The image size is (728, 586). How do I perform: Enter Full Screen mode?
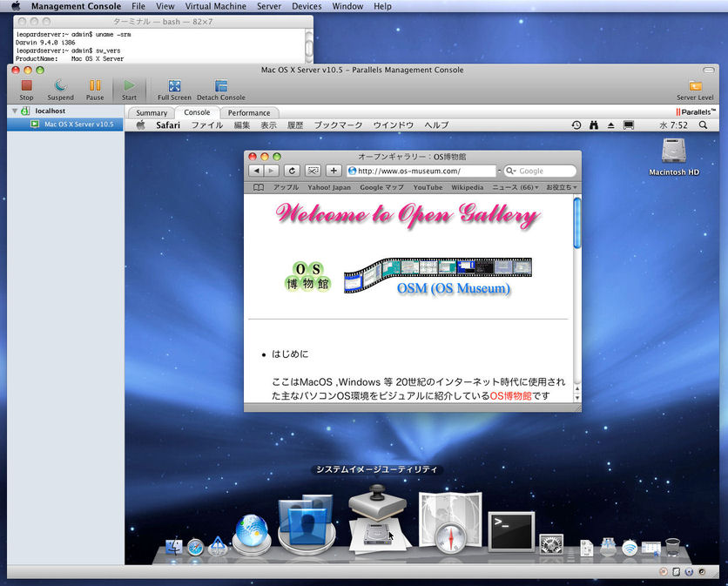[x=174, y=90]
